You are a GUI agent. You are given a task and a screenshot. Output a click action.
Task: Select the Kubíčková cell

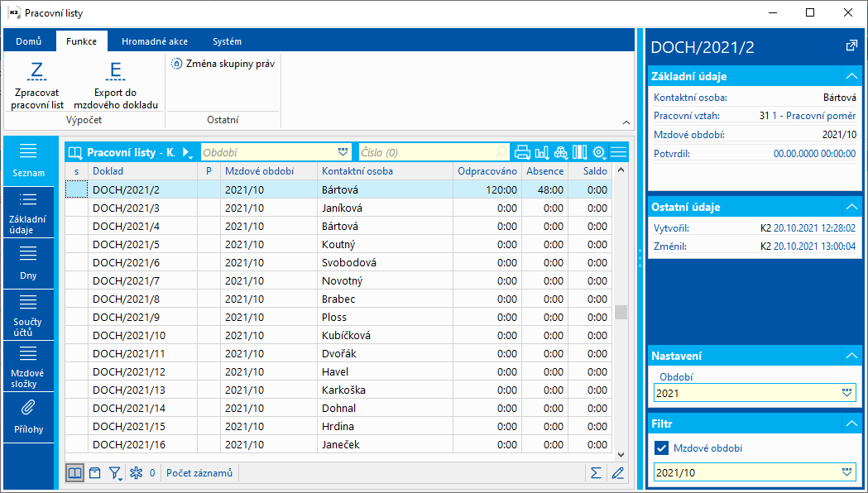click(385, 335)
